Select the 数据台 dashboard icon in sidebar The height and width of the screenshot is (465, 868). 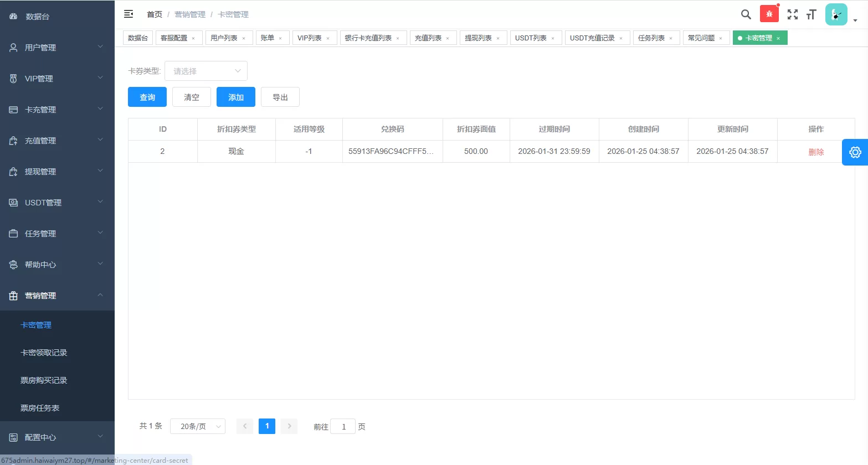coord(13,16)
